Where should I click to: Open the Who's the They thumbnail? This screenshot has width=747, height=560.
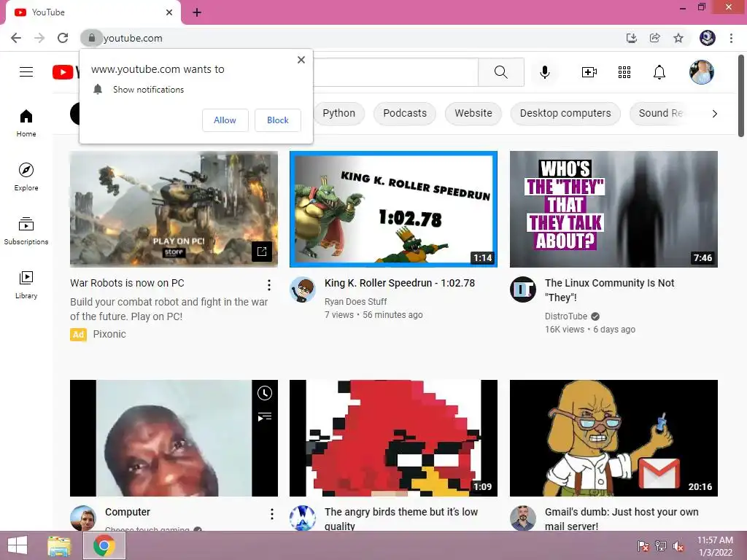click(614, 209)
